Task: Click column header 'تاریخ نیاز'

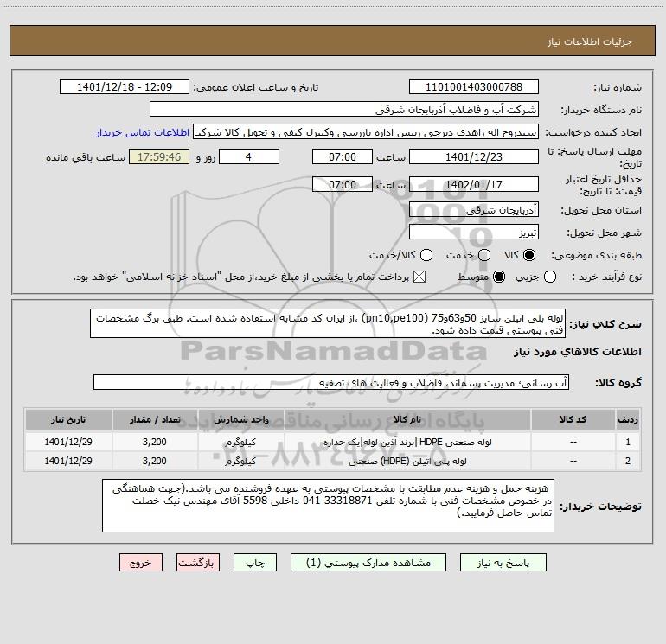Action: click(x=68, y=419)
